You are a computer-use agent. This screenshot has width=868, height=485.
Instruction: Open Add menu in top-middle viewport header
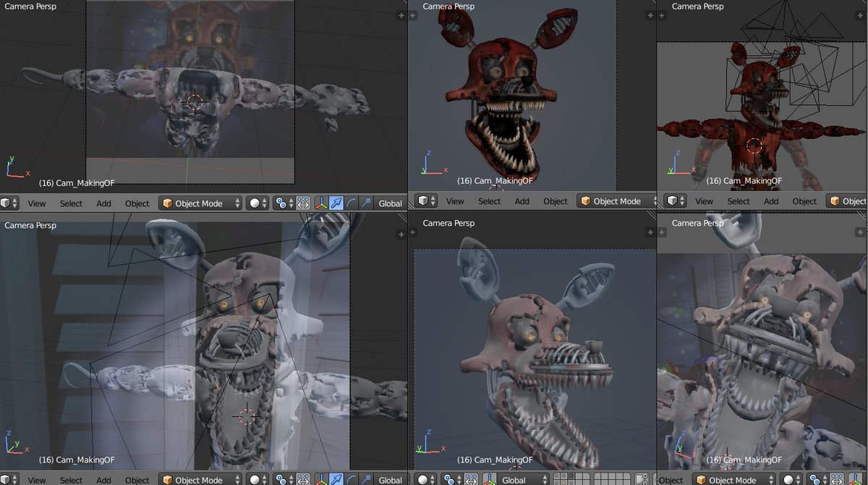522,201
